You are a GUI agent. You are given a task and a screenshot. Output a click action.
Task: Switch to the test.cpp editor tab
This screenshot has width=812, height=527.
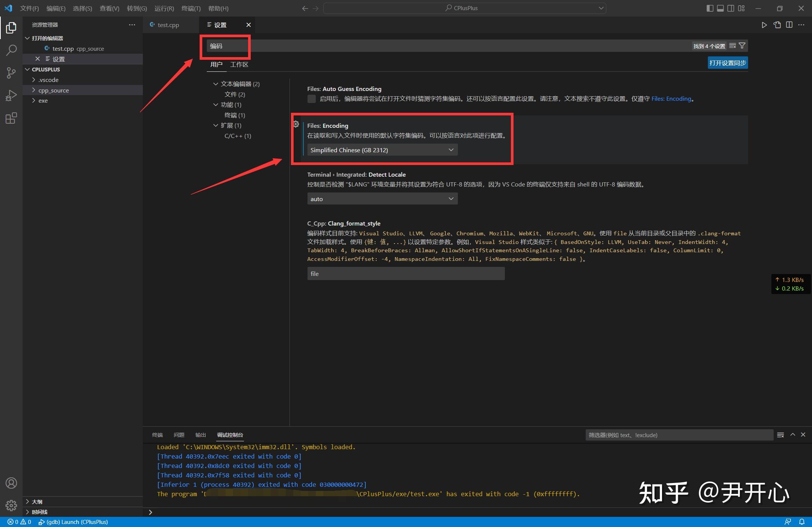point(168,25)
